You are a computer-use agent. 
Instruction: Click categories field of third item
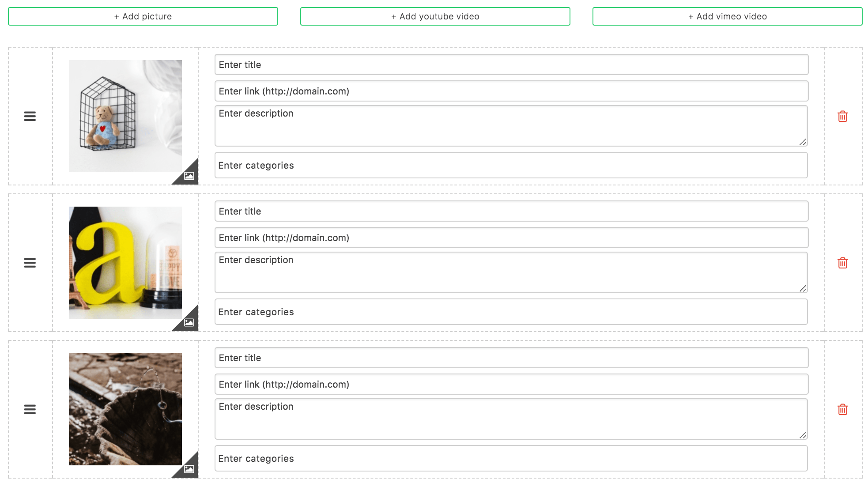click(511, 458)
